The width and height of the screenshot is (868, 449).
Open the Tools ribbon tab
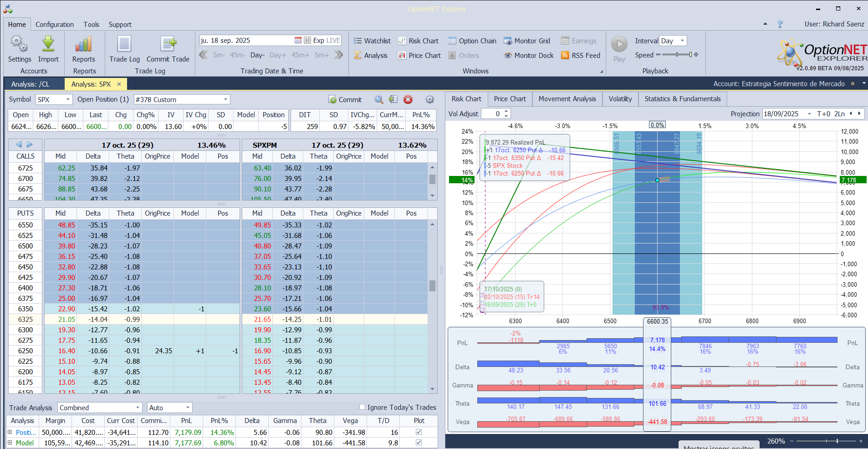[x=91, y=25]
